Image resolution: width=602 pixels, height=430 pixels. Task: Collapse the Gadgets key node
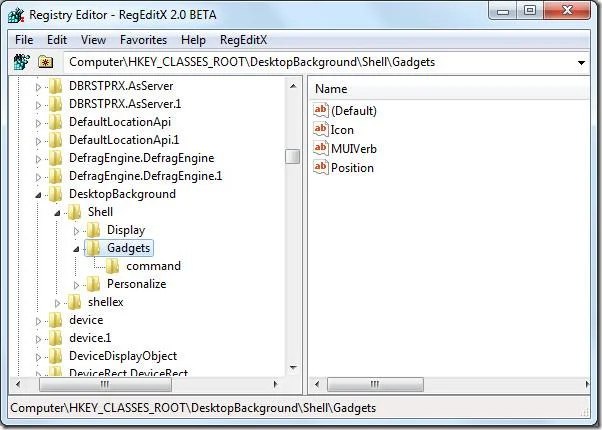coord(76,249)
